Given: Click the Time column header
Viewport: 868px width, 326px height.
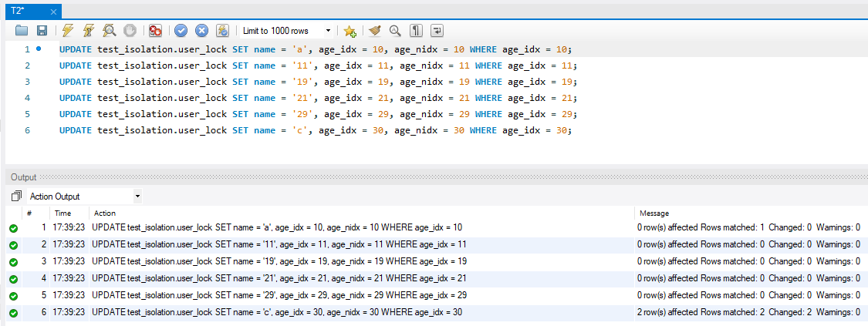Looking at the screenshot, I should (x=62, y=213).
